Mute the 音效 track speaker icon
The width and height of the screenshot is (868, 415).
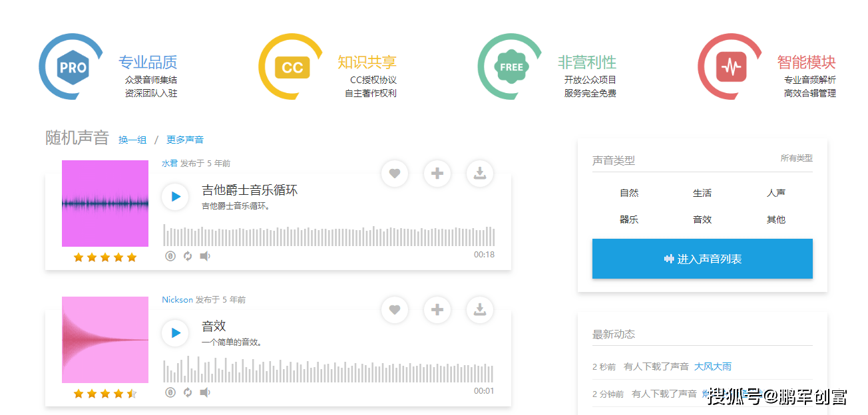coord(205,392)
